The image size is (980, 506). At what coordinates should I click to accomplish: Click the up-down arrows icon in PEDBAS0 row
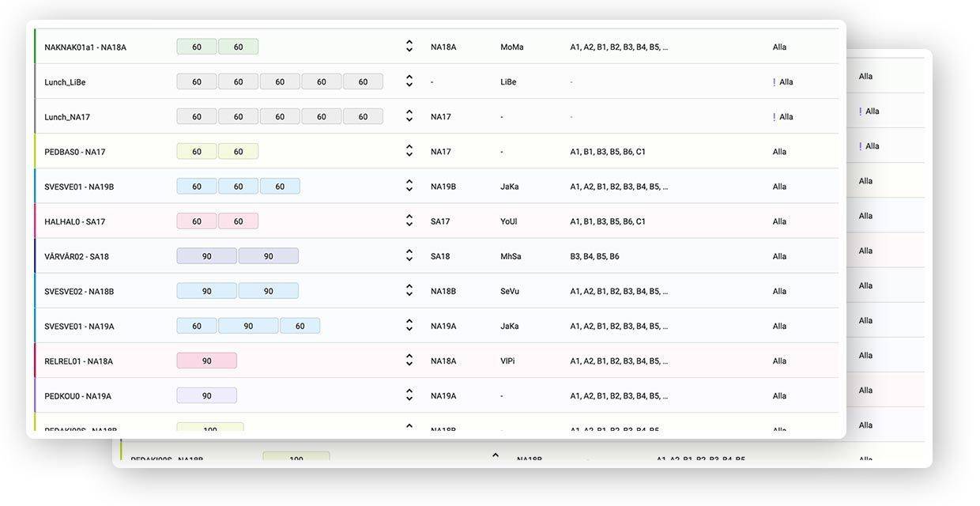[409, 151]
